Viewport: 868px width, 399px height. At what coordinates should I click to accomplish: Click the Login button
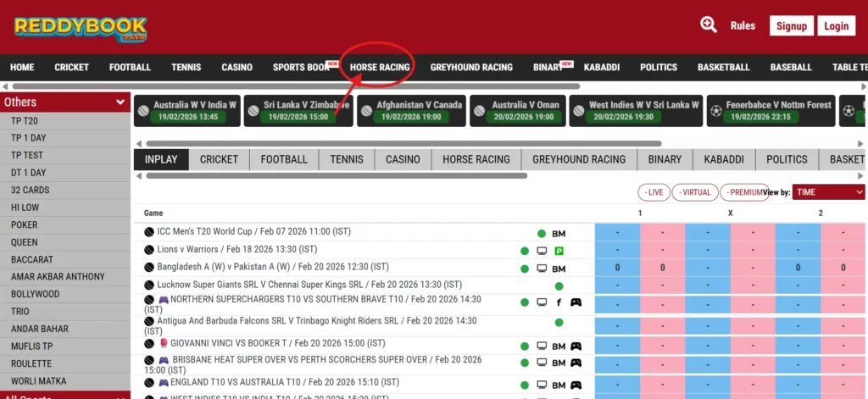836,26
